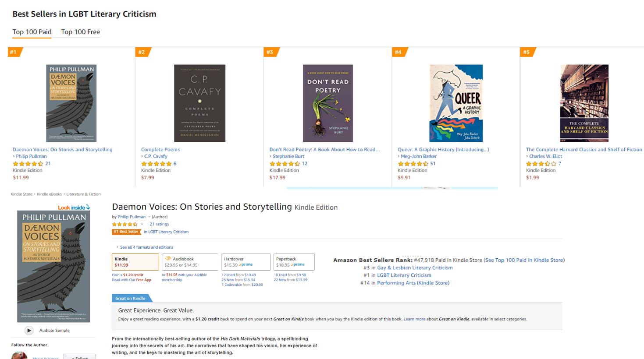Click See Top 100 Paid in Kindle Store
644x359 pixels.
(524, 260)
